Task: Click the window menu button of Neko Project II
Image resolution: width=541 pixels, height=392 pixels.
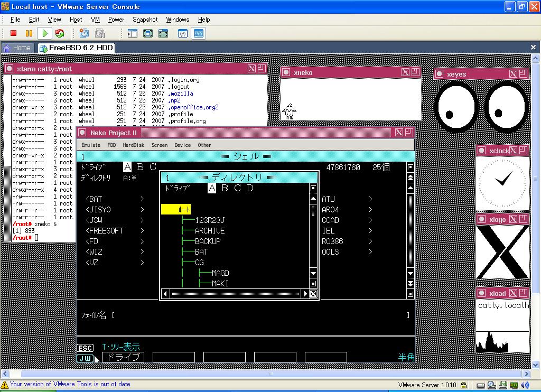Action: point(82,133)
